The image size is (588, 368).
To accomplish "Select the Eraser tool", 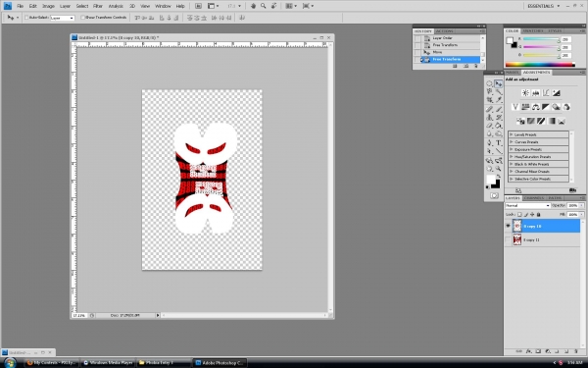I will (x=490, y=126).
